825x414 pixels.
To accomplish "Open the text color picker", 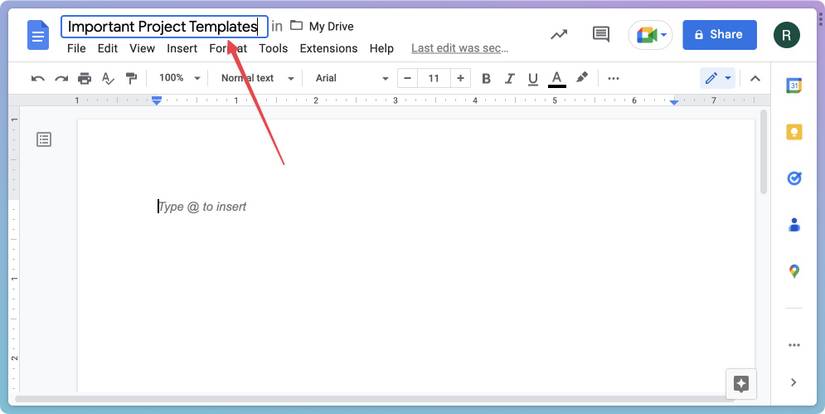I will (x=557, y=79).
